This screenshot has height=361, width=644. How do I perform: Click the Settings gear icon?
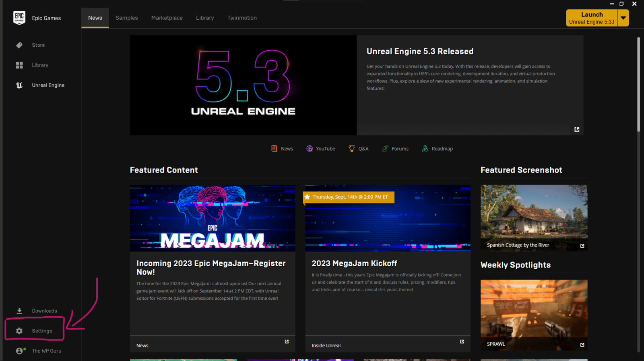pyautogui.click(x=19, y=331)
